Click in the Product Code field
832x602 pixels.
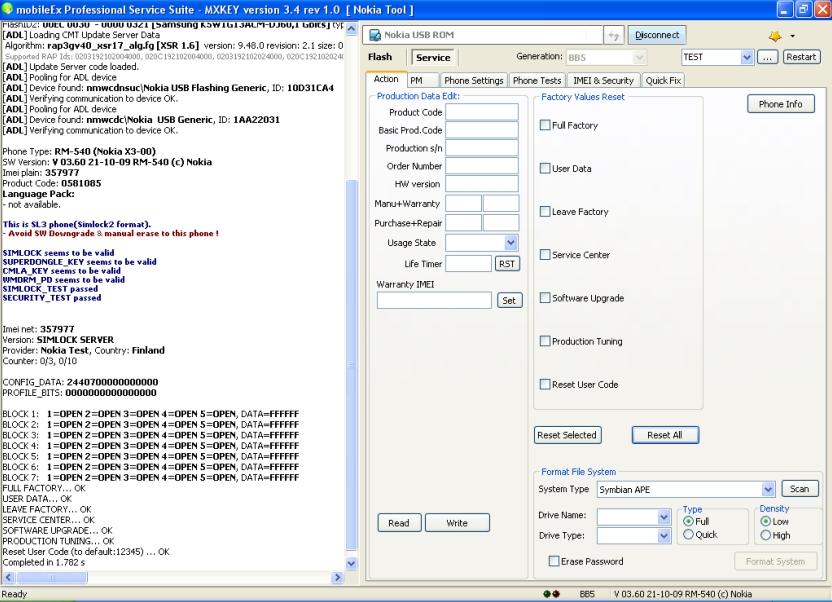coord(481,112)
